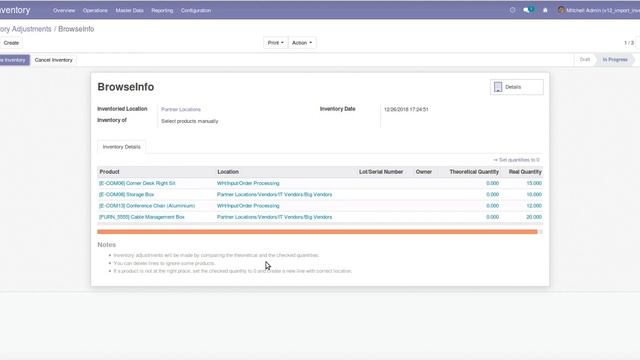Open Mitchell Admin user menu
The width and height of the screenshot is (640, 360).
pyautogui.click(x=598, y=10)
